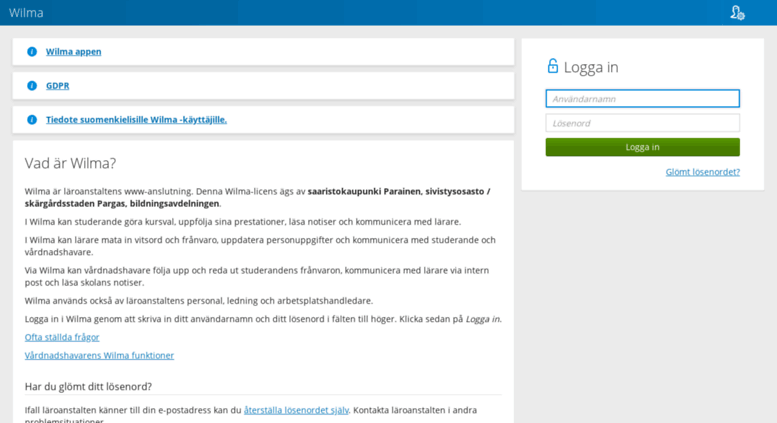Focus the Användarnamn input field
This screenshot has height=423, width=777.
coord(642,99)
